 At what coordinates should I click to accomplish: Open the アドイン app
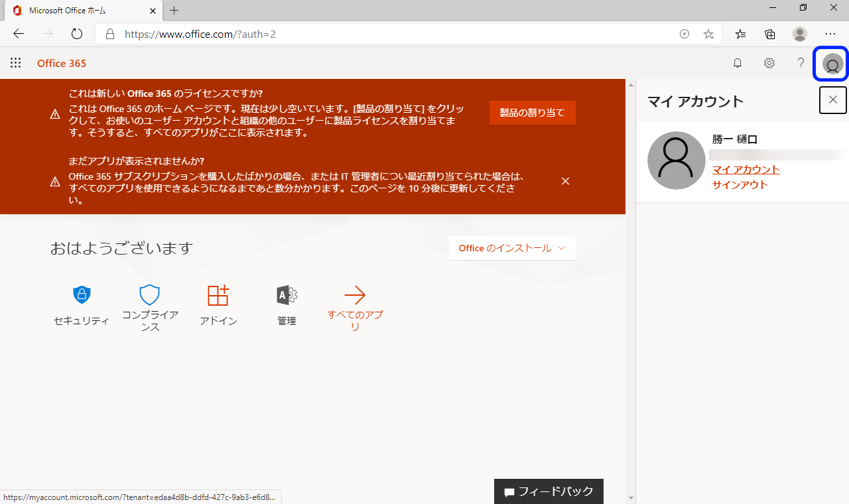pos(218,305)
